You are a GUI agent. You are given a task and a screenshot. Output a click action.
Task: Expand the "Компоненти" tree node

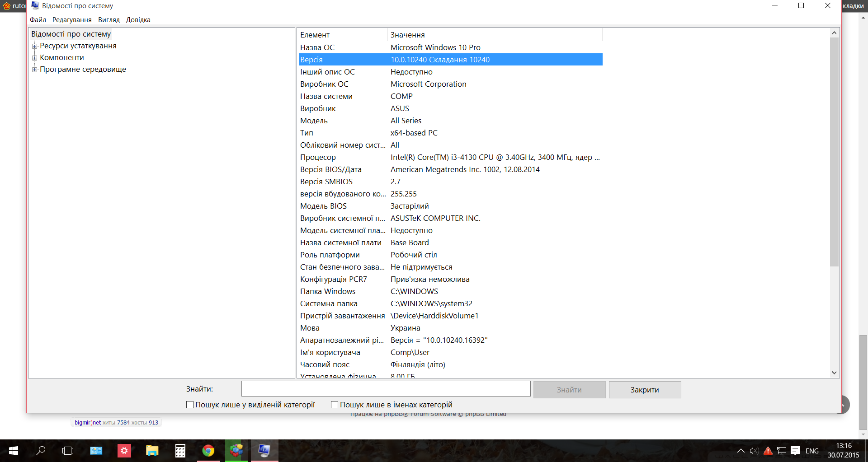(x=34, y=58)
